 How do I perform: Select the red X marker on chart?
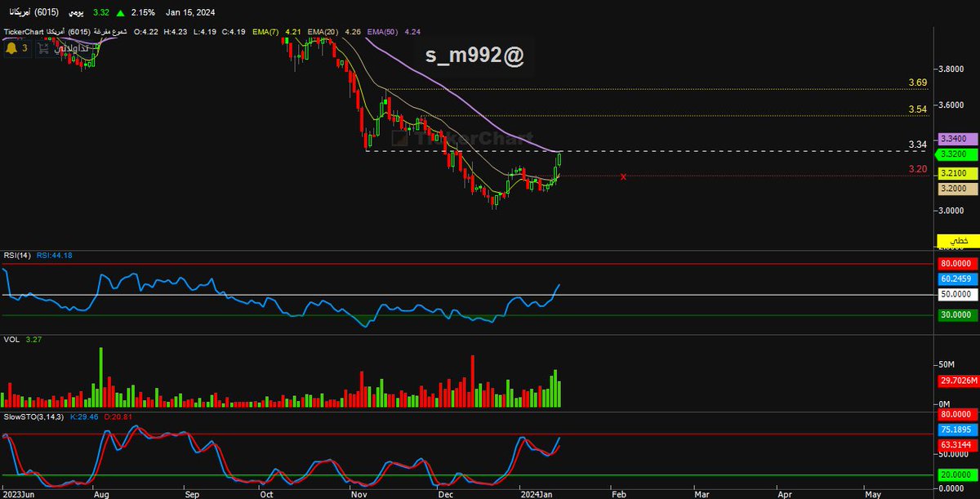(624, 176)
